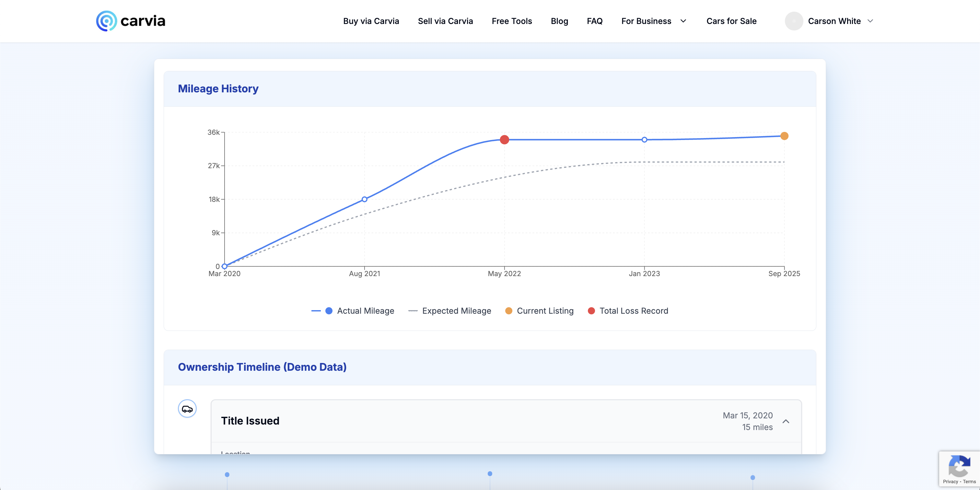Click the red Total Loss point on chart

[505, 140]
